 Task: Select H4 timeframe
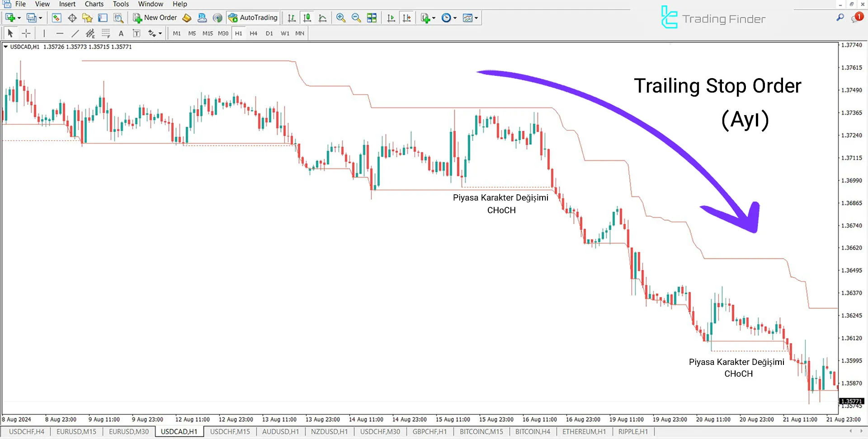pos(254,33)
